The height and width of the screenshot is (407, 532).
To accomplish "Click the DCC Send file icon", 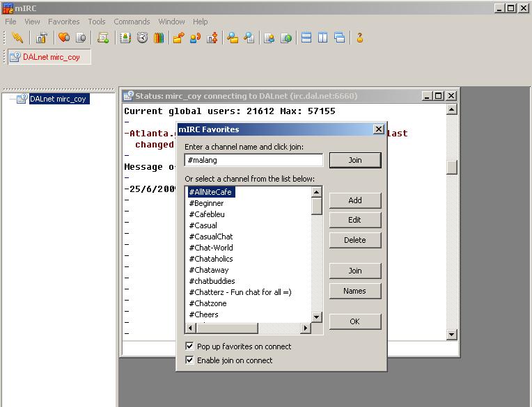I will pos(178,38).
